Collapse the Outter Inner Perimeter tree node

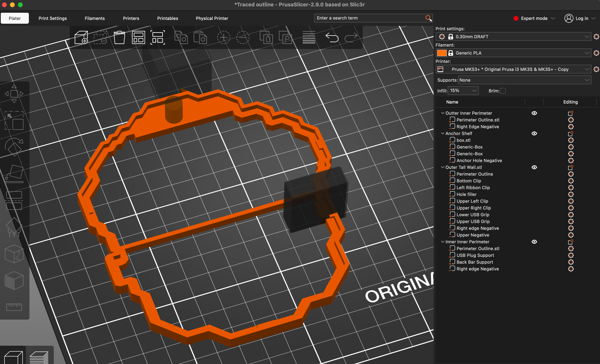point(443,113)
